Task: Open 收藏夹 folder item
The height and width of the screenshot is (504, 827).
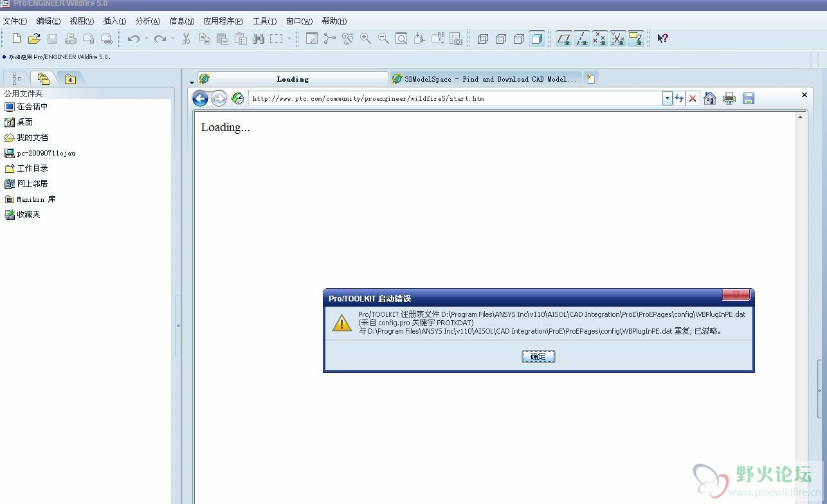Action: pos(23,215)
